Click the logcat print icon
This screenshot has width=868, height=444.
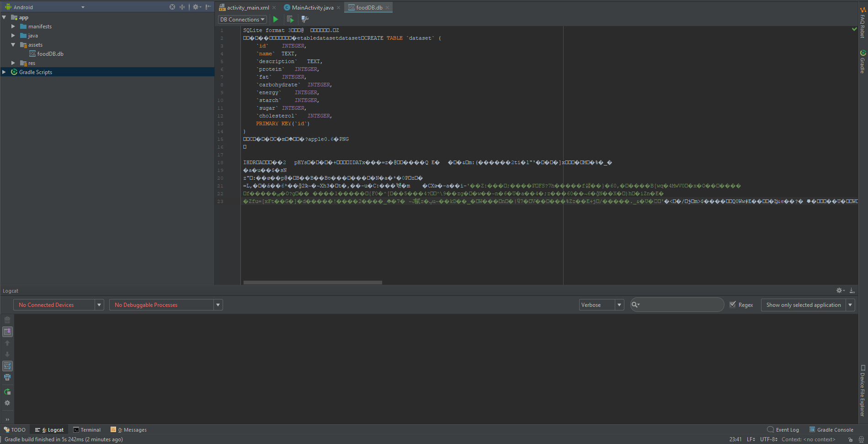[7, 377]
